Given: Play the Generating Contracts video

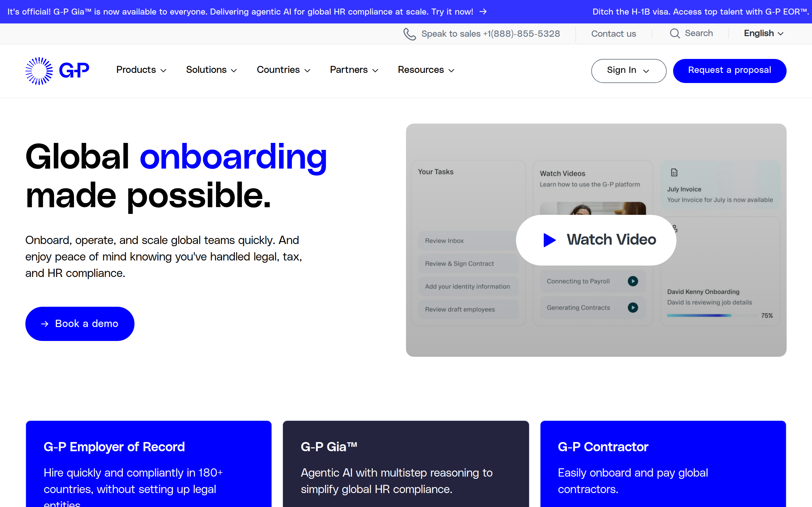Looking at the screenshot, I should pyautogui.click(x=633, y=307).
